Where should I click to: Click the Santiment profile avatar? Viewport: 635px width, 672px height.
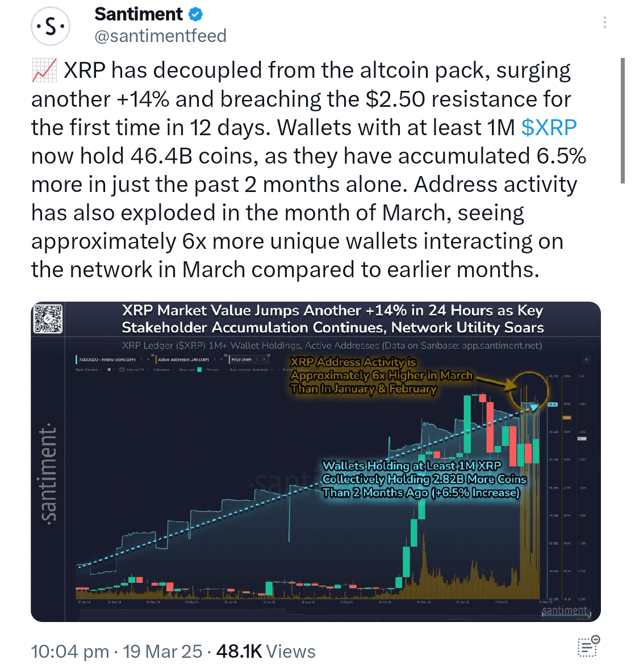pyautogui.click(x=51, y=25)
